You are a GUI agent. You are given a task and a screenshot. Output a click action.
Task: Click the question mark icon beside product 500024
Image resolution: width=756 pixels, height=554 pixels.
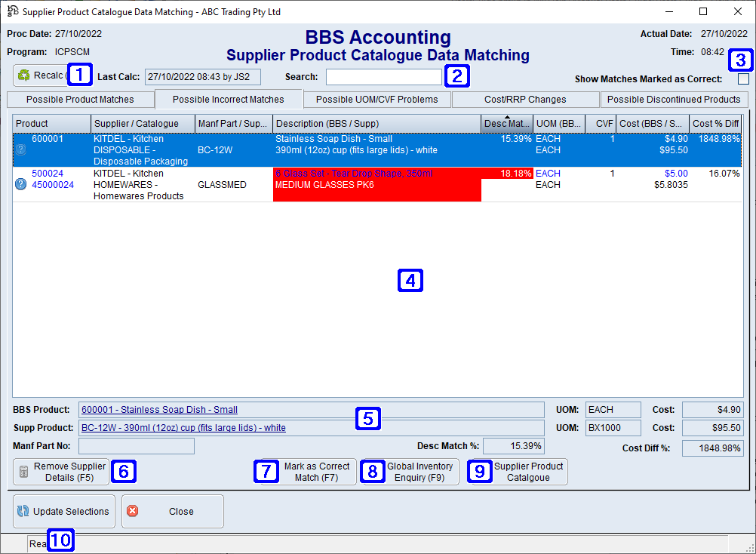click(20, 183)
